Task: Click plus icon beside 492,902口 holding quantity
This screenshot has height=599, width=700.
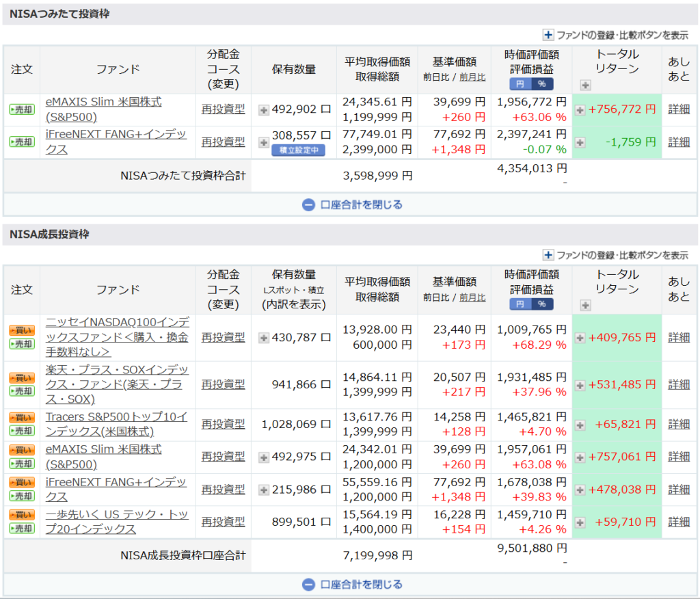Action: [x=264, y=109]
